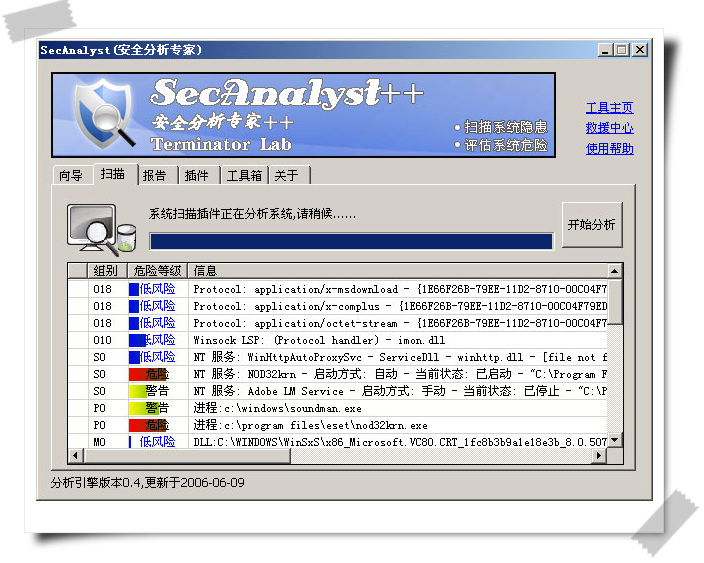Select the x-complus Protocol row

338,306
